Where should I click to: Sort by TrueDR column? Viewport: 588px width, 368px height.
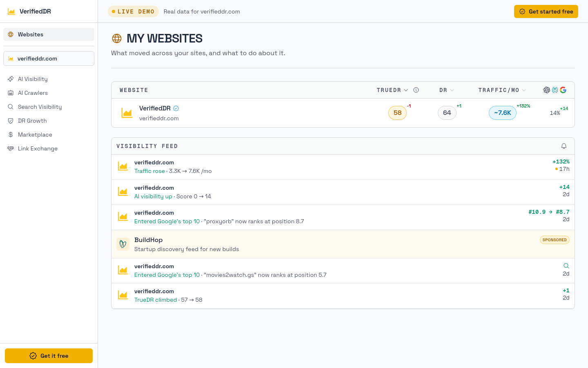click(392, 90)
